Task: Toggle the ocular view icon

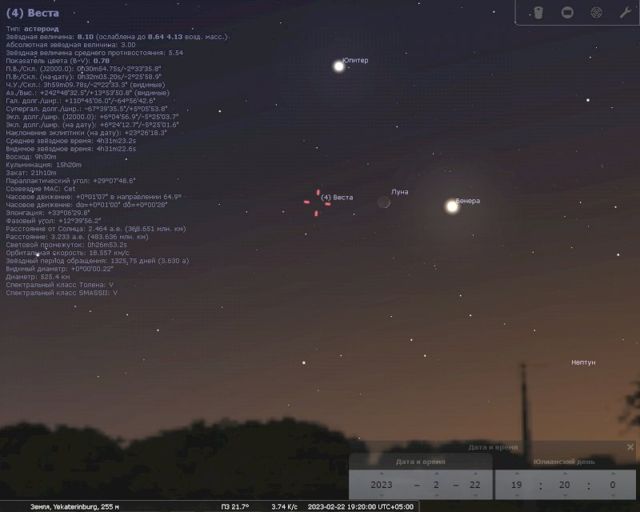Action: click(x=538, y=12)
